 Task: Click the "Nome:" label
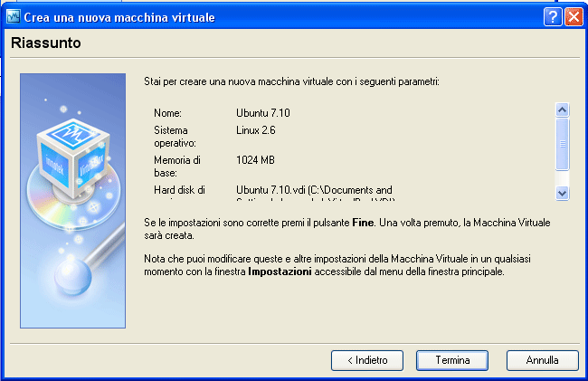[167, 113]
